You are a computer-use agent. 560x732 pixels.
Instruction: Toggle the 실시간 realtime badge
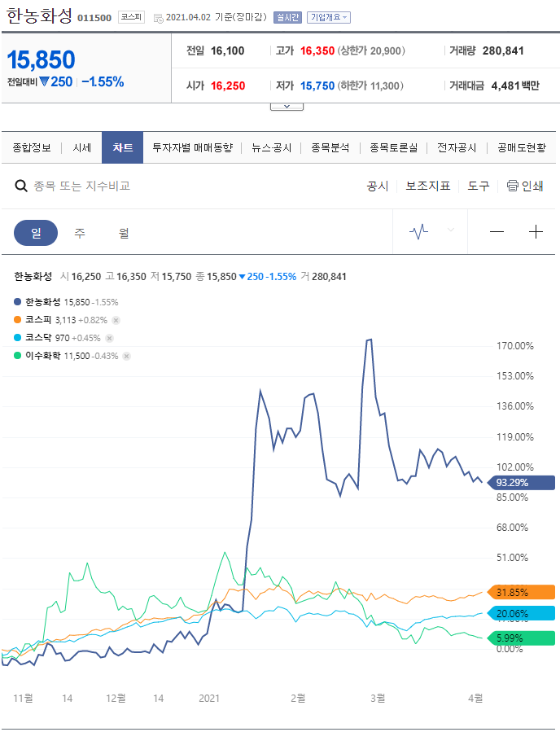[287, 17]
